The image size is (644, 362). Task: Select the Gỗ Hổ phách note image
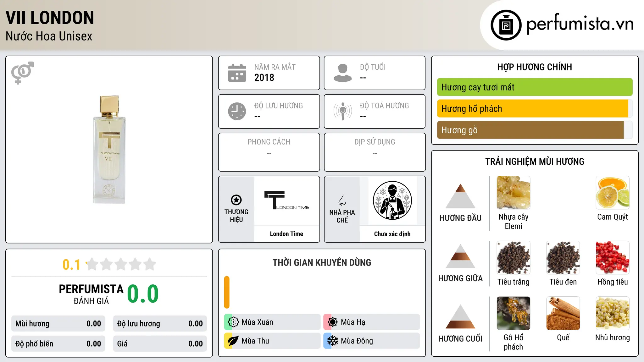click(x=514, y=313)
